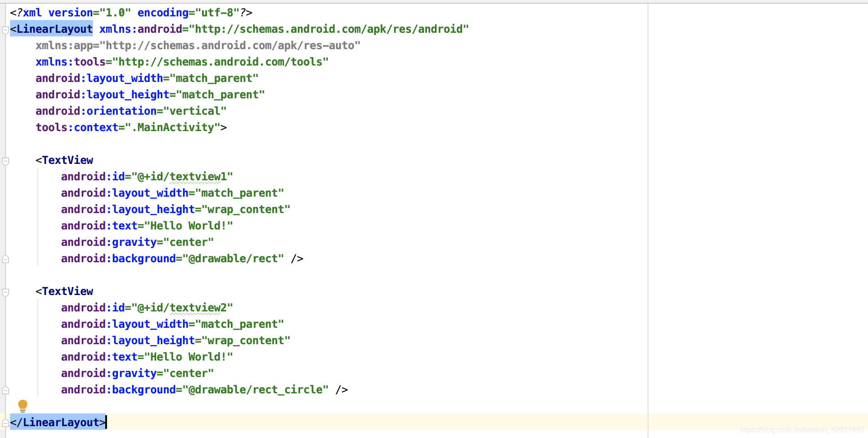Click android:background="@drawable/rect" value
Screen dimensions: 868x438
233,259
